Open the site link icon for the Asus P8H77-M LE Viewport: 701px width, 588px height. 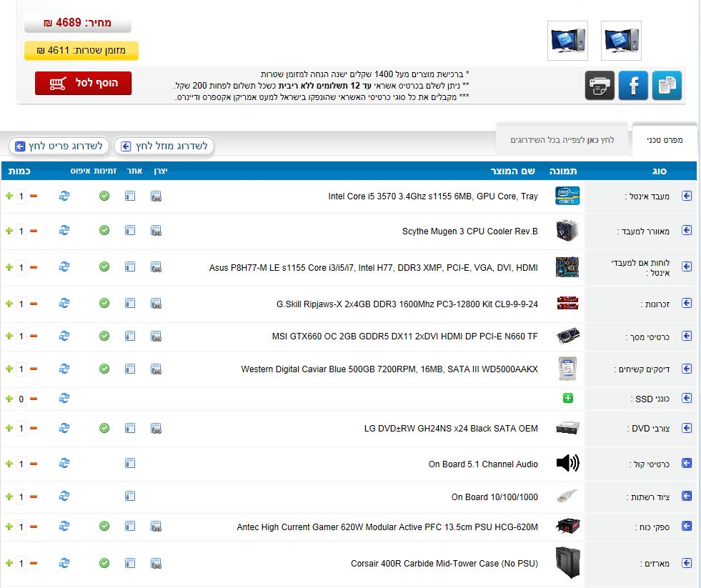tap(130, 267)
